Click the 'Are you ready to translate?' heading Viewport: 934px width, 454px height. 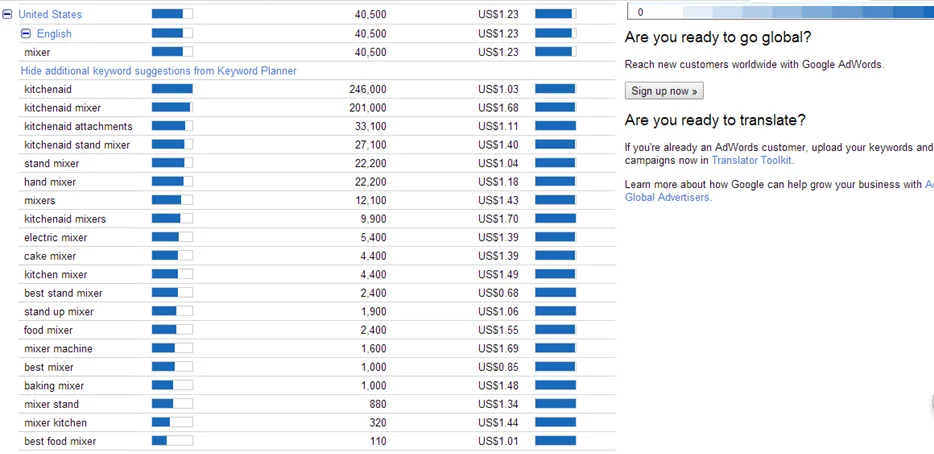pyautogui.click(x=715, y=120)
